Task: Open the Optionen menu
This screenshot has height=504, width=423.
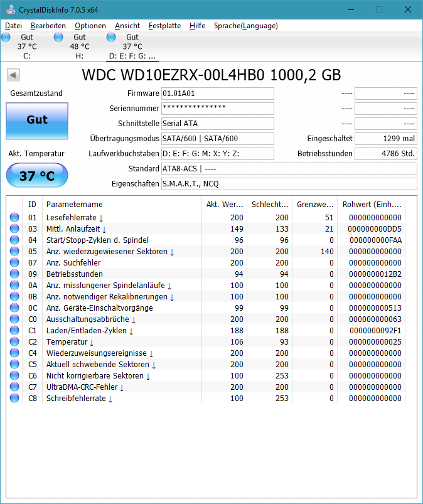Action: (x=90, y=26)
